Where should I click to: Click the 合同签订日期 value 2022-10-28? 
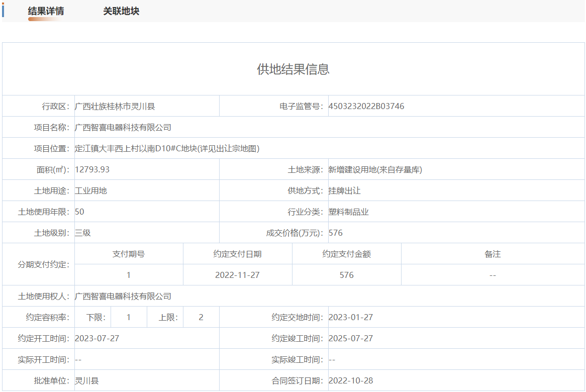tap(351, 381)
